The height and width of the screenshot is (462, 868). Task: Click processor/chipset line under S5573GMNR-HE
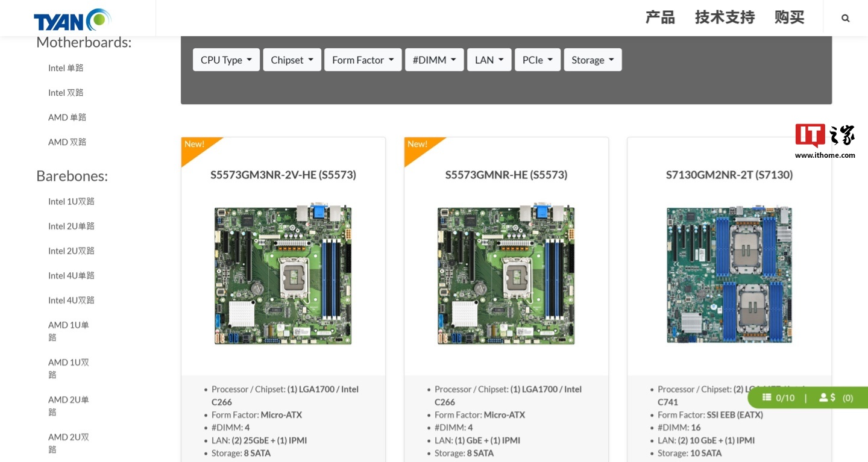click(508, 396)
